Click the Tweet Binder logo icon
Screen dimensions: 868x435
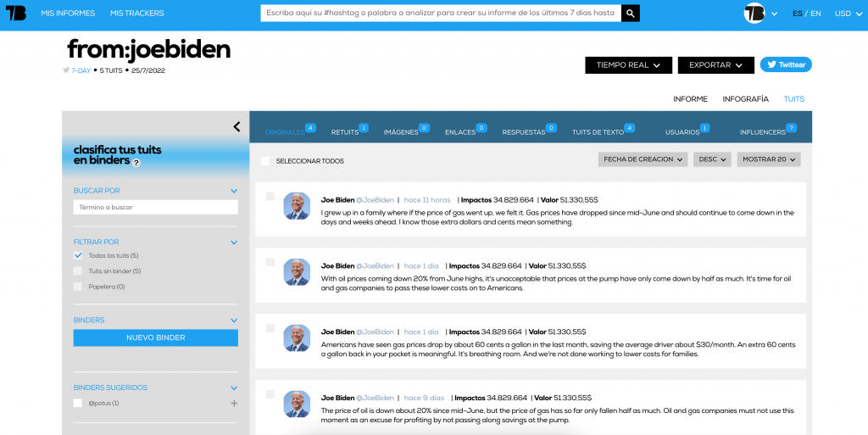point(15,14)
